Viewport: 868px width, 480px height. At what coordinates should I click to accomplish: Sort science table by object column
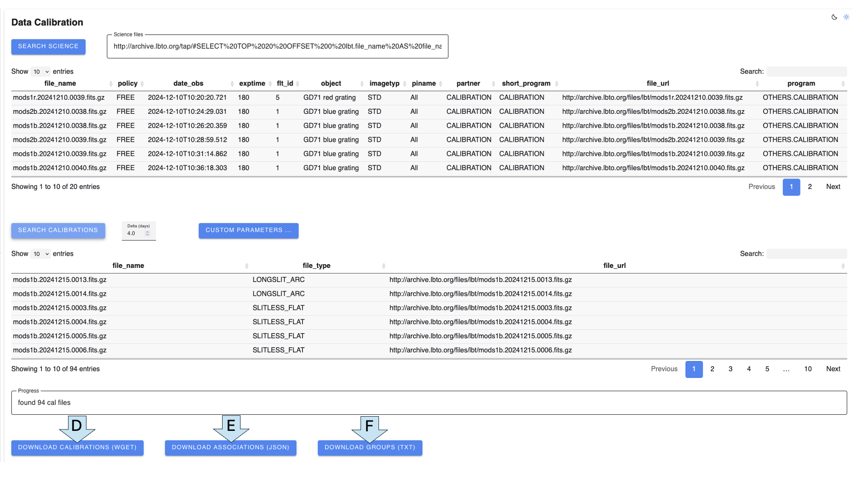331,84
